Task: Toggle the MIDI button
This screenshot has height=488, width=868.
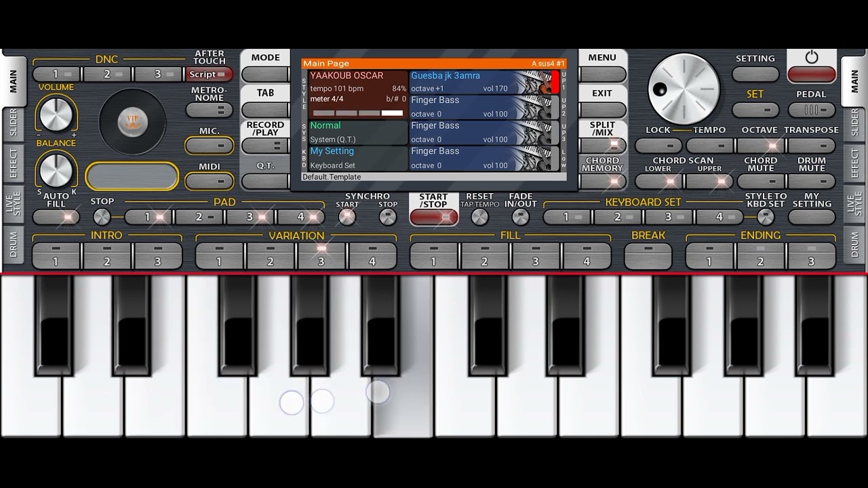Action: [x=210, y=181]
